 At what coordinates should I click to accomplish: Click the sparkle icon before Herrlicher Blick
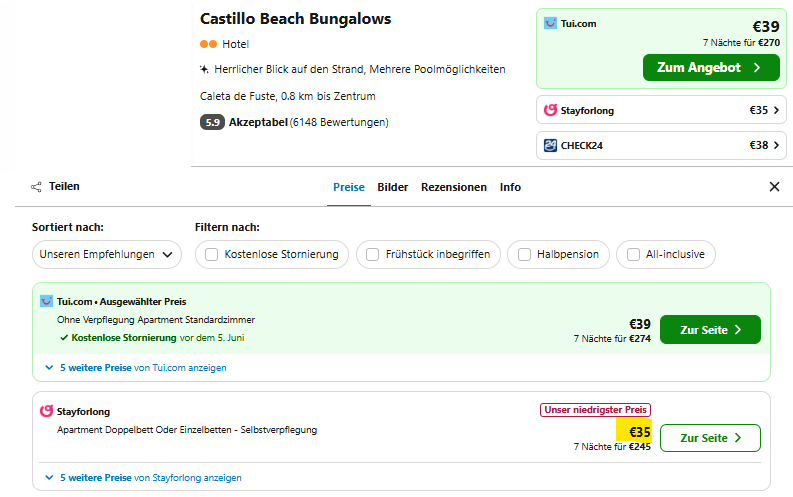point(204,69)
